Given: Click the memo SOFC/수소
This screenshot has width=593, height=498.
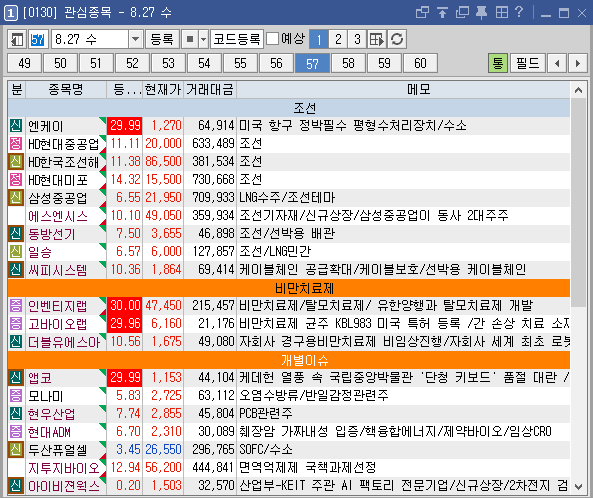Looking at the screenshot, I should point(266,449).
